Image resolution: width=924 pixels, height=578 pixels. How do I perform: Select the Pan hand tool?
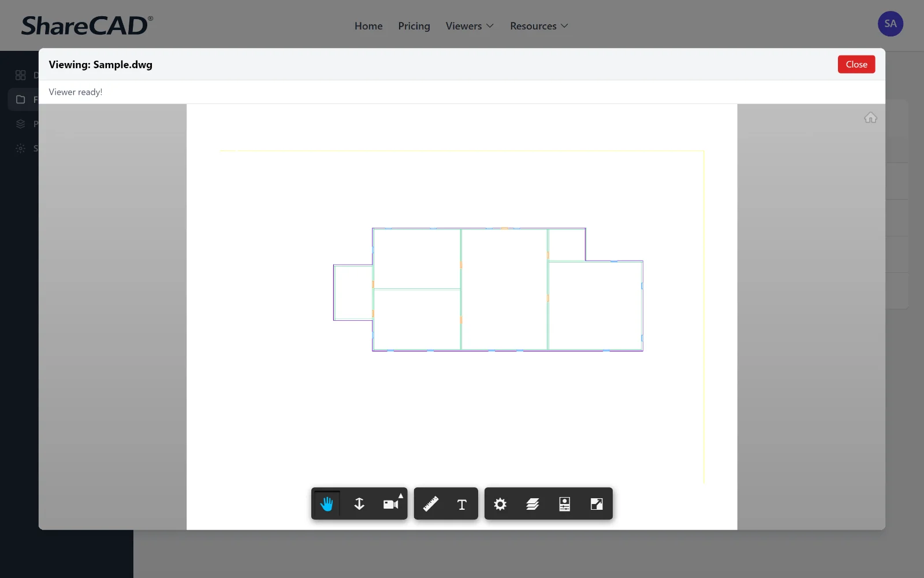pyautogui.click(x=327, y=504)
